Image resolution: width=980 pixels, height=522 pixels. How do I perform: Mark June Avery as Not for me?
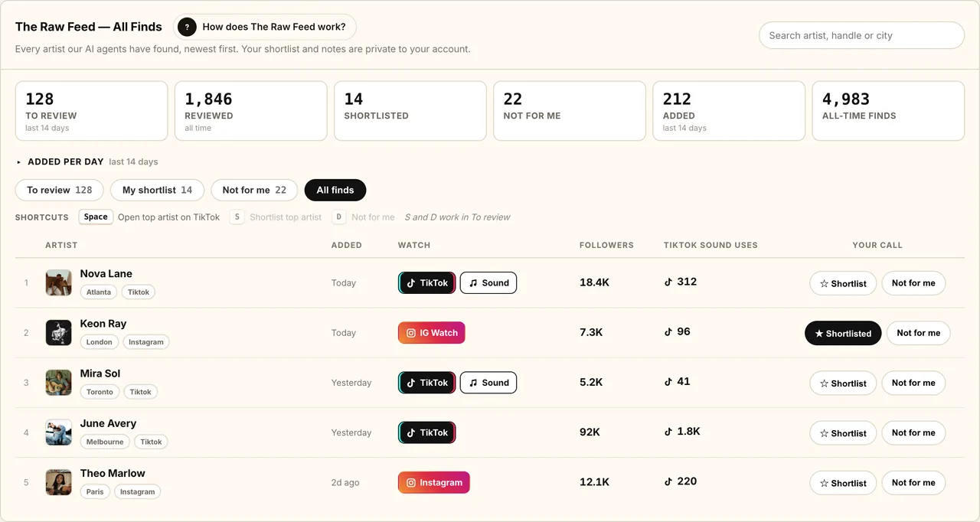pos(913,432)
